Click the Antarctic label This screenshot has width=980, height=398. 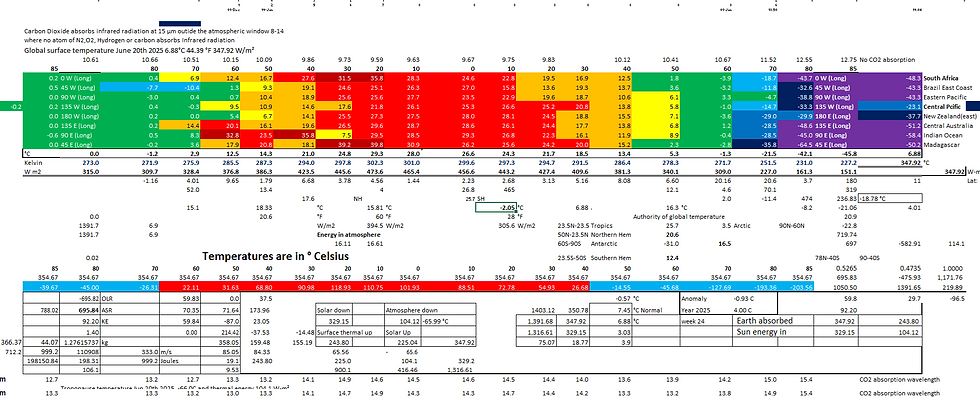click(604, 244)
